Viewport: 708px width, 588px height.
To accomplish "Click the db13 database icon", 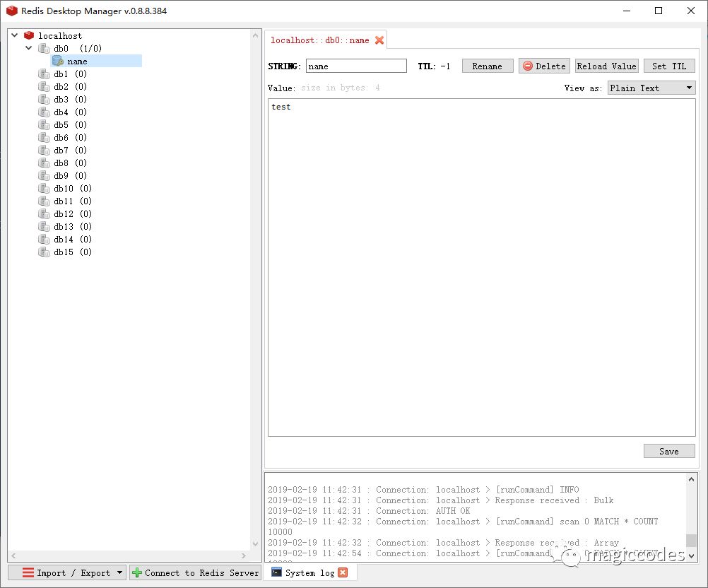I will coord(44,226).
